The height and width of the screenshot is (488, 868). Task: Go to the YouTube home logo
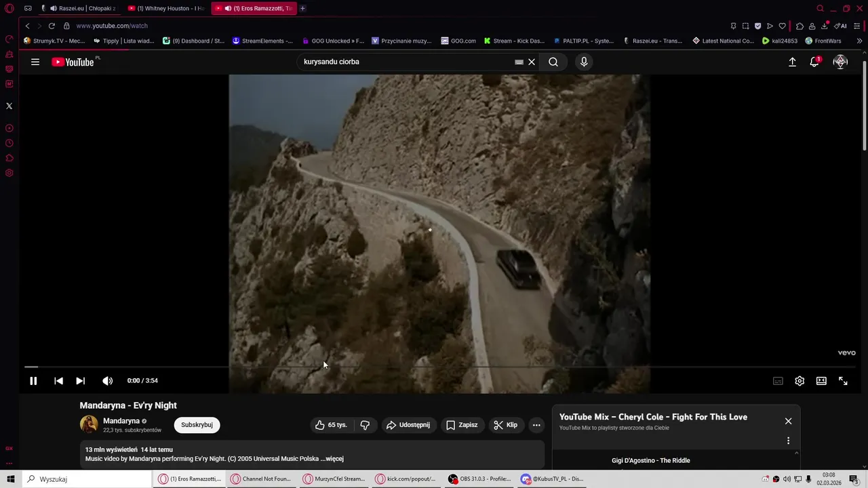tap(73, 62)
